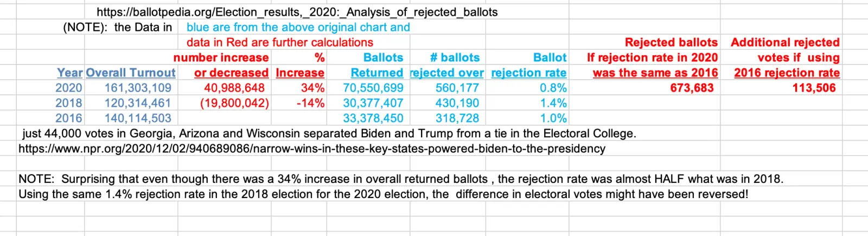Click the red '2016 rejection rate' header
This screenshot has height=236, width=868.
point(787,73)
